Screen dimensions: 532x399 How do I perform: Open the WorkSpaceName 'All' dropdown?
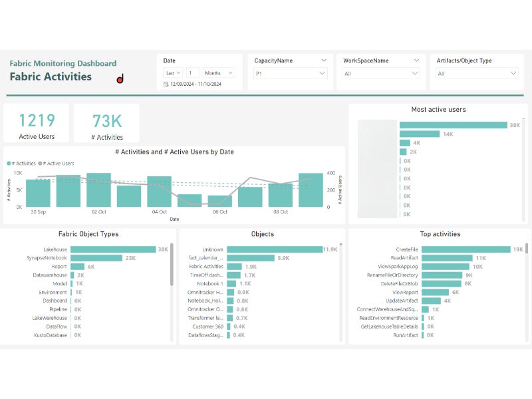(x=380, y=74)
